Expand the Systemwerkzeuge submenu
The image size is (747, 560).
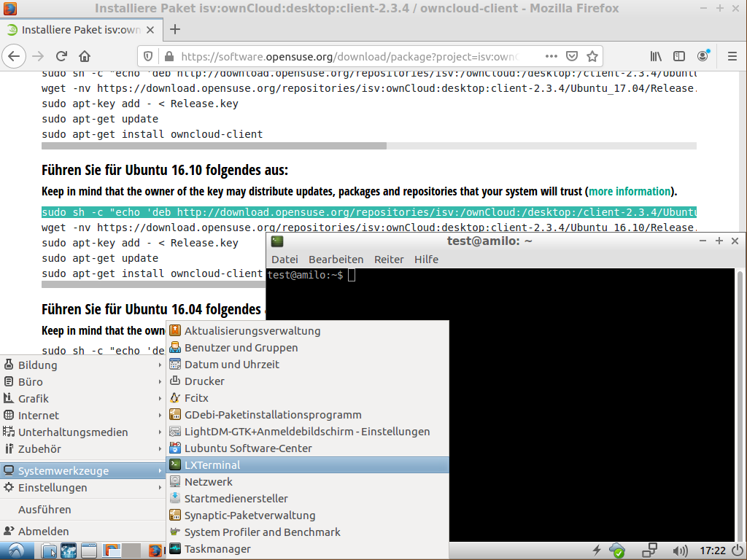click(x=82, y=470)
